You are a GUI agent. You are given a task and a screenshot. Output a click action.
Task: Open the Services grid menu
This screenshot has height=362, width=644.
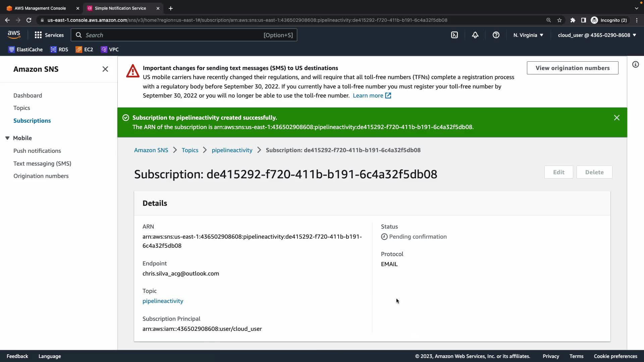point(49,35)
